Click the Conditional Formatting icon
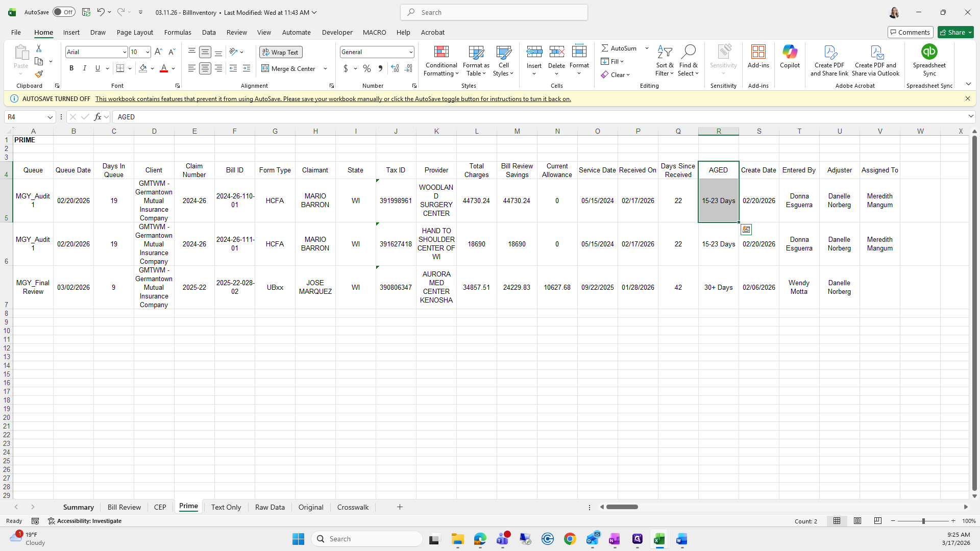Image resolution: width=980 pixels, height=551 pixels. click(x=441, y=52)
